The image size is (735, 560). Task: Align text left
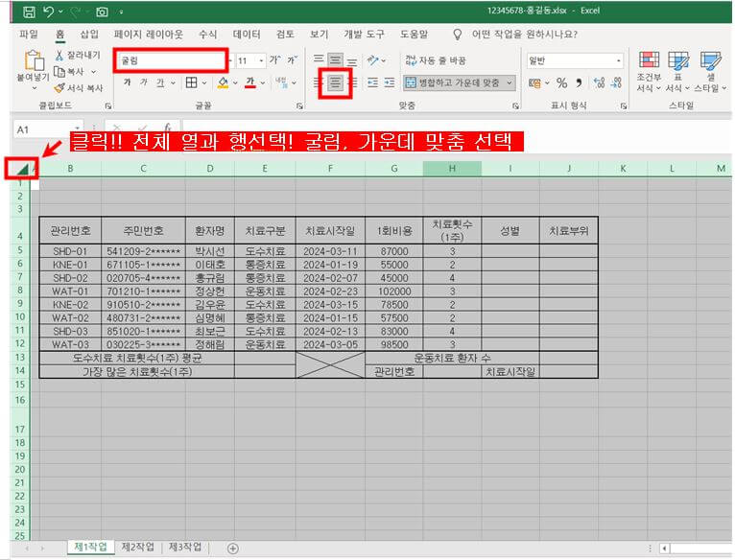click(x=319, y=83)
